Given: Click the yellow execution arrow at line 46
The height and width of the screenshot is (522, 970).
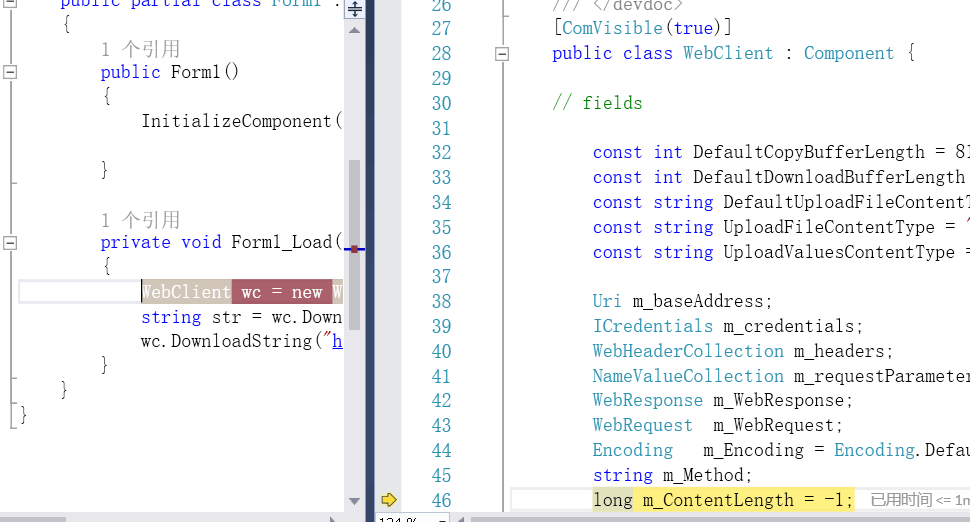Looking at the screenshot, I should point(388,500).
